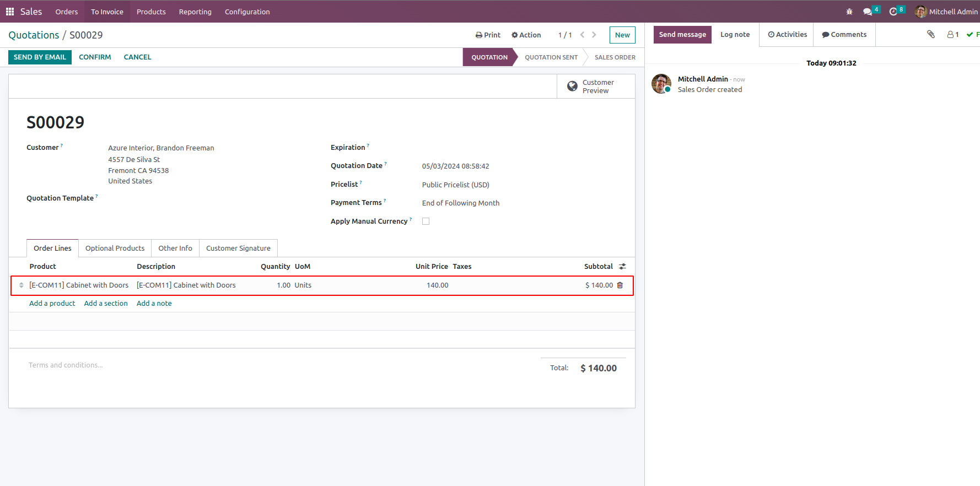The height and width of the screenshot is (486, 980).
Task: Open Customer field Azure Interior
Action: coord(161,148)
